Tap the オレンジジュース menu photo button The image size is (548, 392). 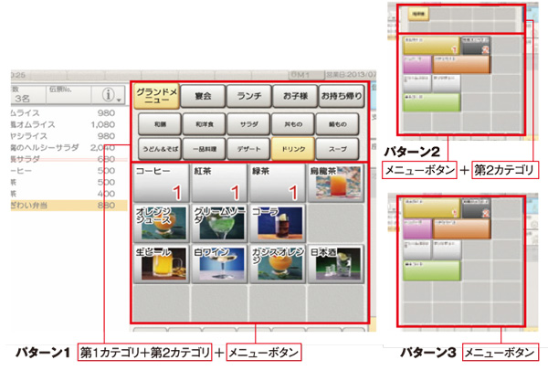(x=161, y=224)
